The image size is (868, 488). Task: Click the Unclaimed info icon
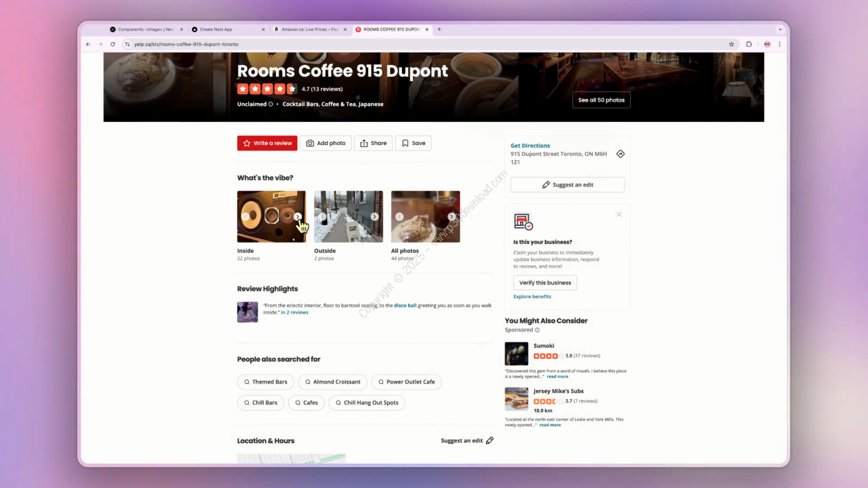click(271, 104)
